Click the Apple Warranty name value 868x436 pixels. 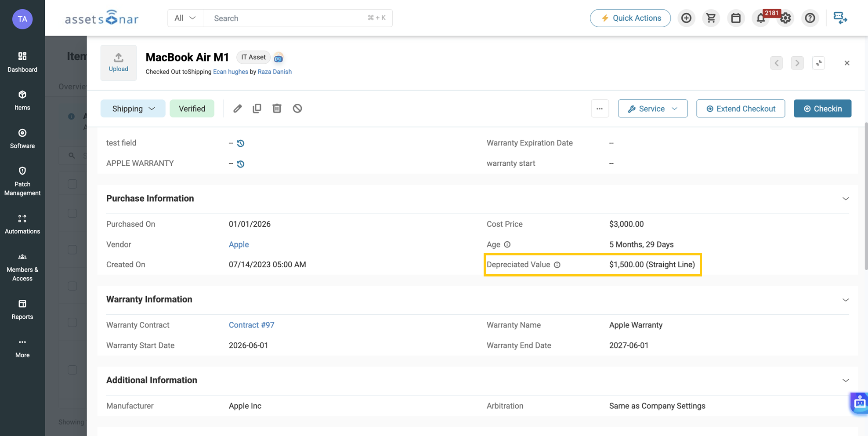tap(636, 325)
